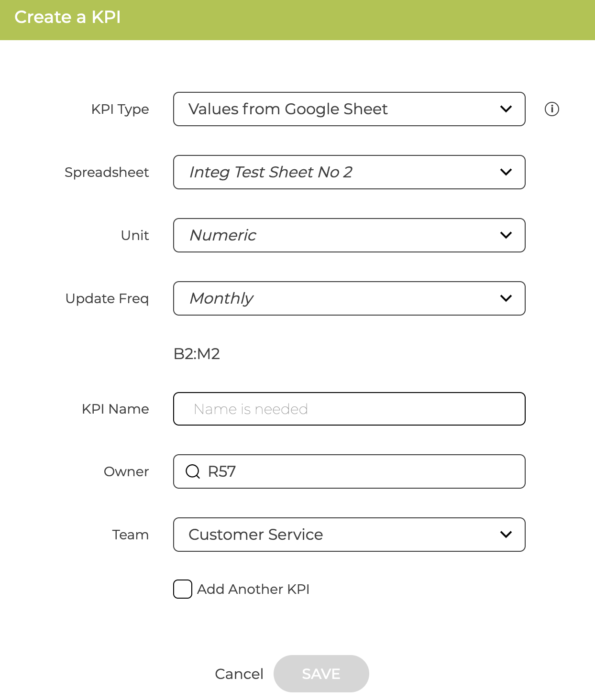Click the Owner search field
The image size is (595, 700).
point(349,471)
